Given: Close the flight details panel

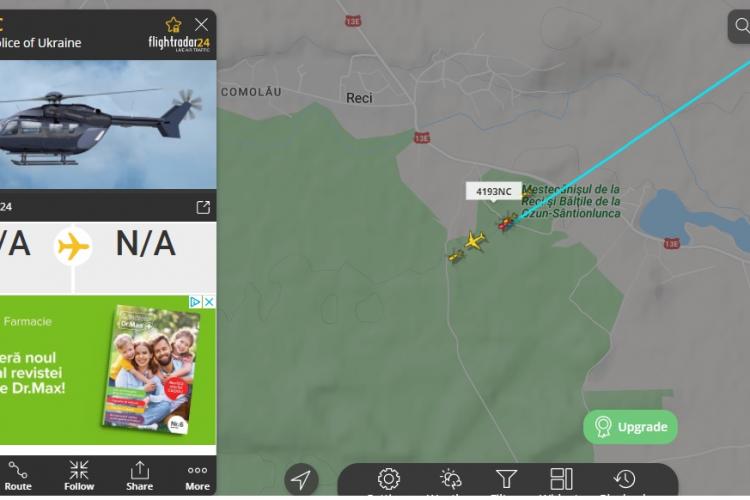Looking at the screenshot, I should point(201,24).
